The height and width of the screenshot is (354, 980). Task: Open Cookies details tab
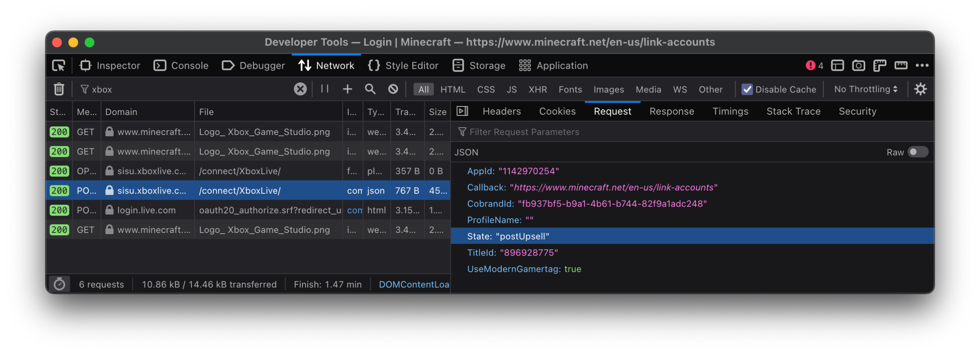pos(557,111)
